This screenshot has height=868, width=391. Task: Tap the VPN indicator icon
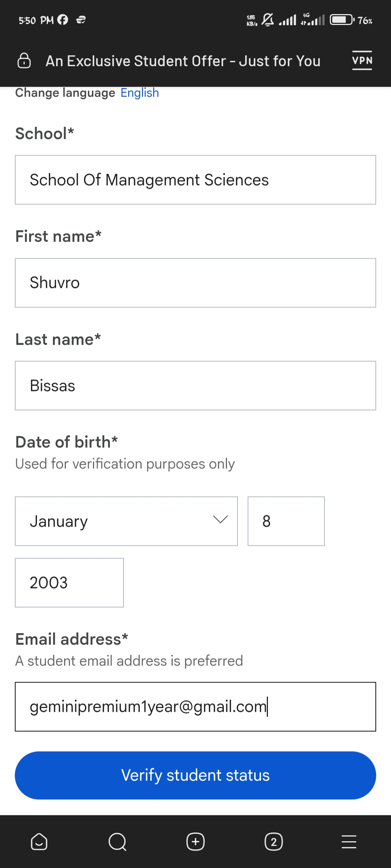coord(362,60)
